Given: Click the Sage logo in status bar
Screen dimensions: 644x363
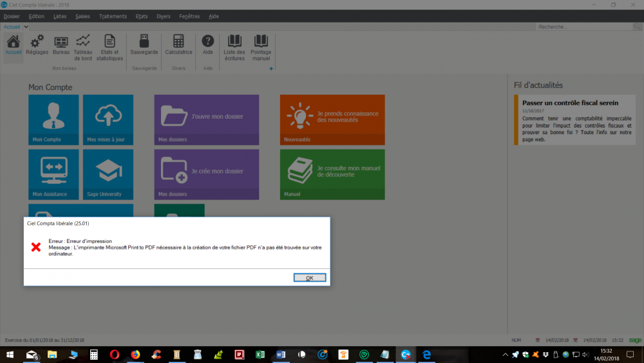Looking at the screenshot, I should (x=635, y=340).
